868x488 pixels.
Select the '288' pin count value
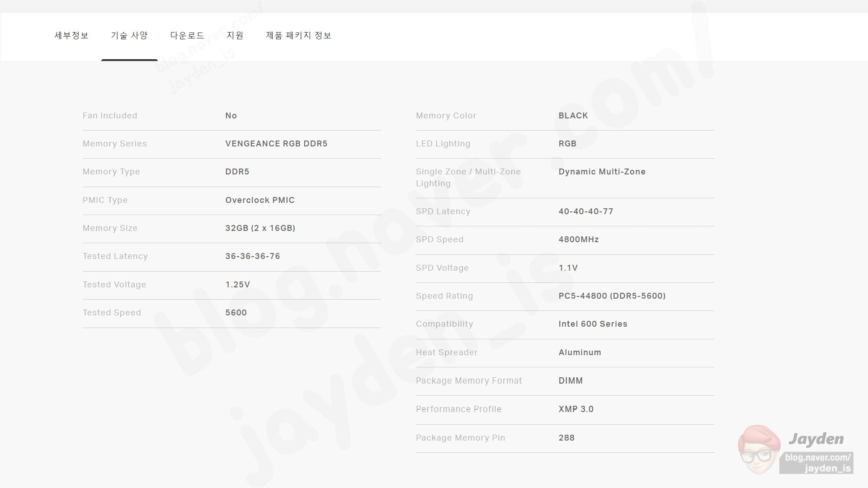[x=566, y=438]
